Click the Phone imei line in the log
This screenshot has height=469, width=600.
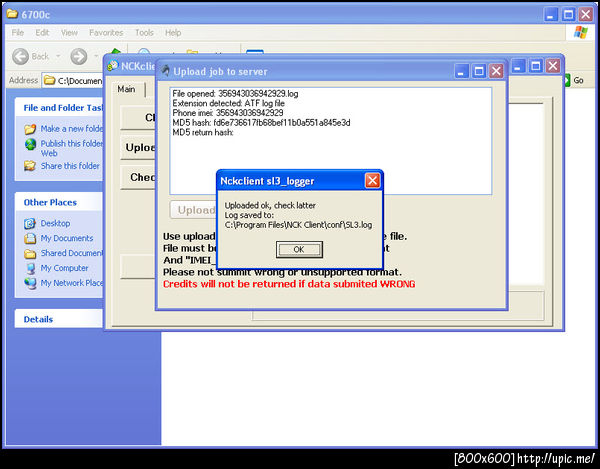point(228,113)
